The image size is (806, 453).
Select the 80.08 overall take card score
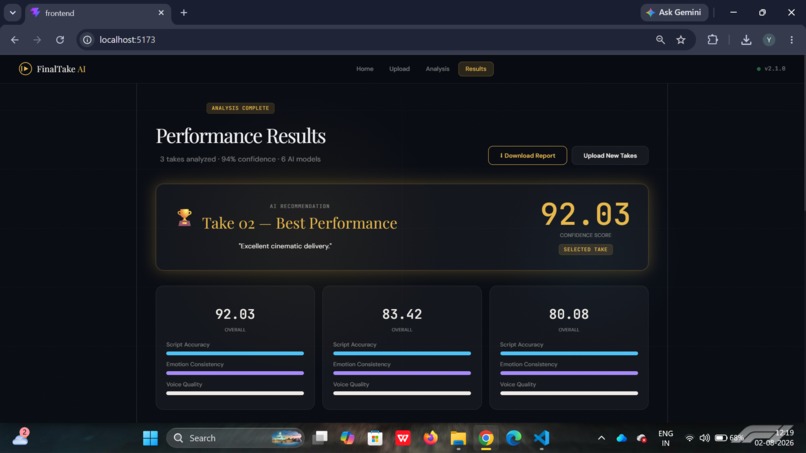(569, 314)
